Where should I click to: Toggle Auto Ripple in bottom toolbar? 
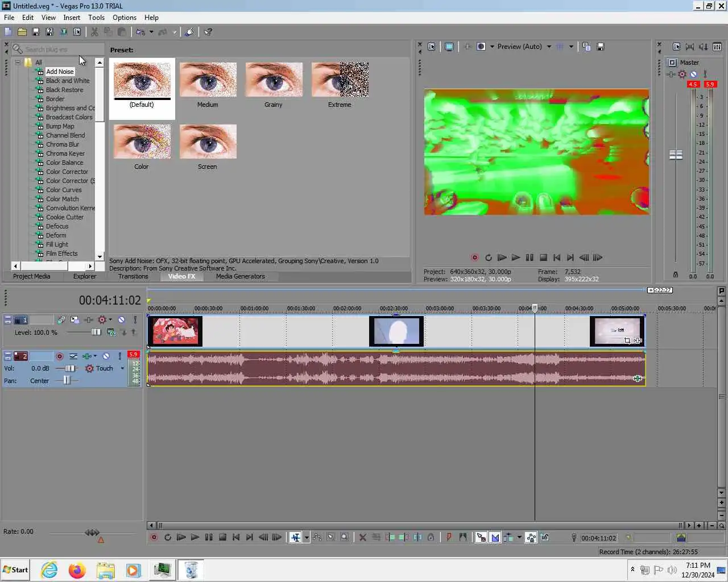(x=508, y=537)
